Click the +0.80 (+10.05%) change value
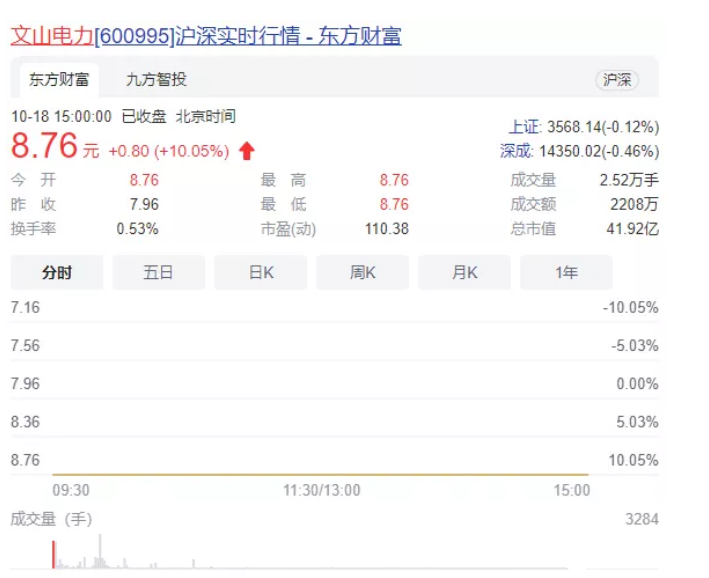 tap(169, 151)
